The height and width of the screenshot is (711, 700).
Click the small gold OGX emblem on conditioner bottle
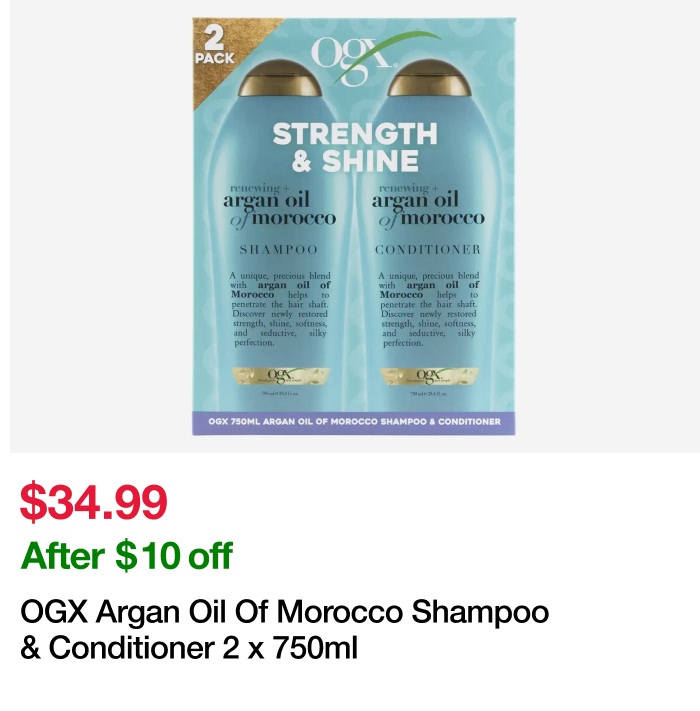[429, 376]
